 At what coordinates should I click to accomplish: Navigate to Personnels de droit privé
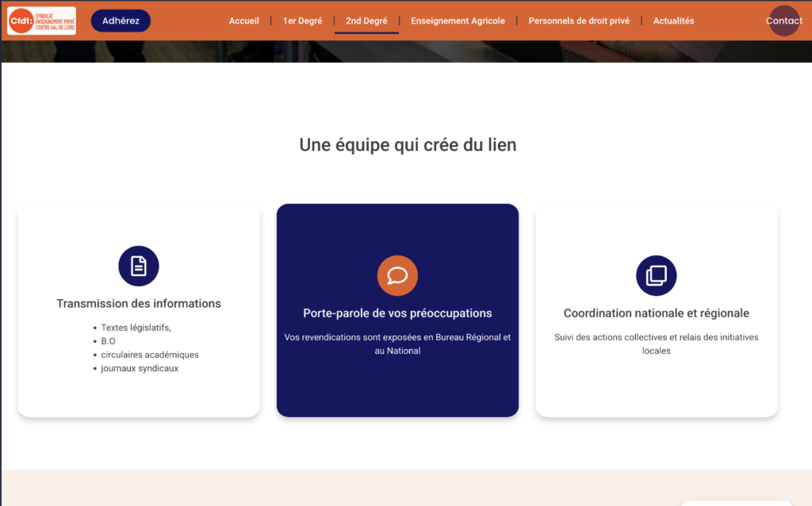[x=579, y=21]
